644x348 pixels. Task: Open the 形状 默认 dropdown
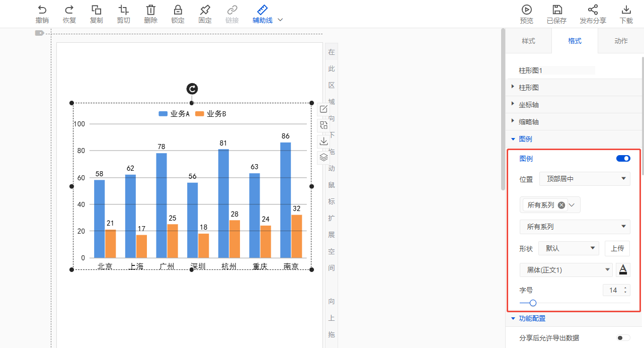click(569, 248)
